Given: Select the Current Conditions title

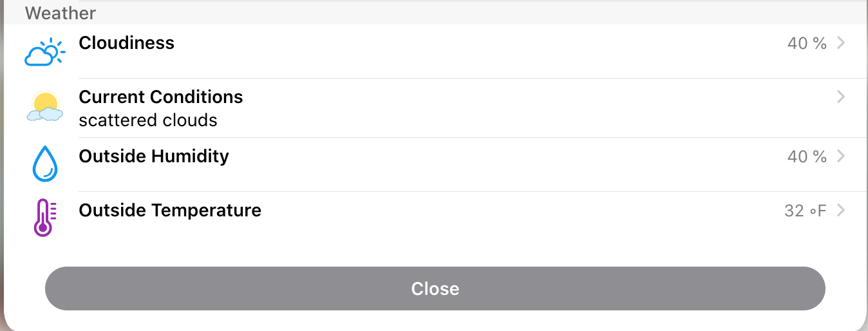Looking at the screenshot, I should point(160,97).
